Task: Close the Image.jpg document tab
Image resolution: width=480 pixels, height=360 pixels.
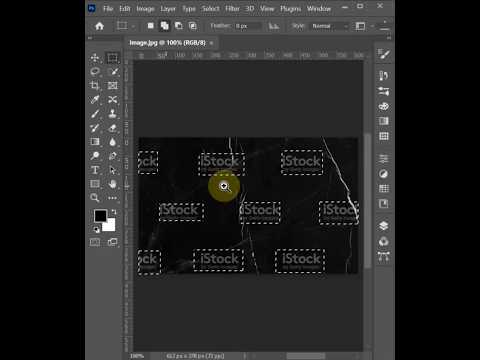Action: [x=211, y=43]
